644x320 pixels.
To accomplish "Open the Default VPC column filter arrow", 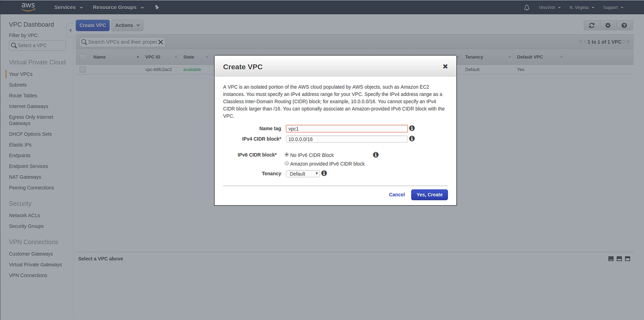I will [x=561, y=57].
